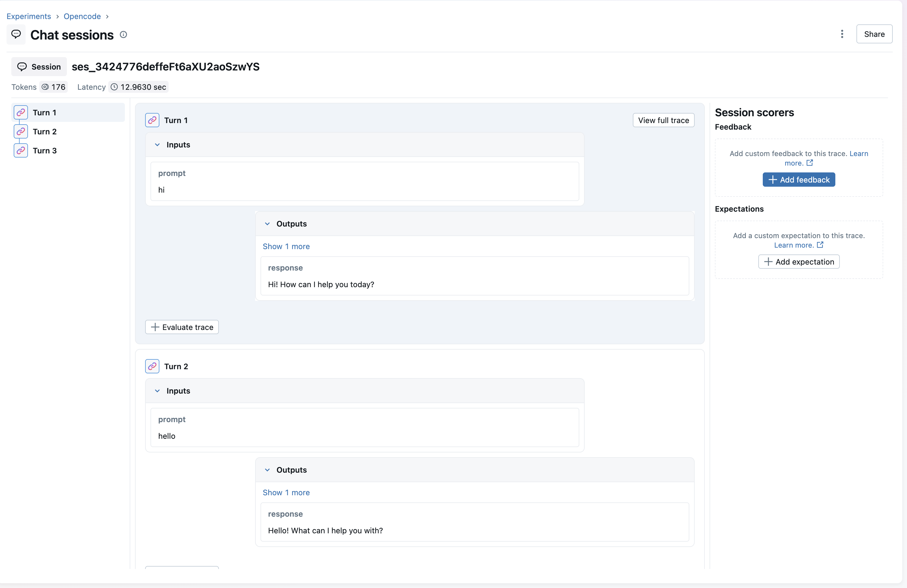The height and width of the screenshot is (588, 907).
Task: Collapse the Outputs section of Turn 1
Action: point(268,224)
